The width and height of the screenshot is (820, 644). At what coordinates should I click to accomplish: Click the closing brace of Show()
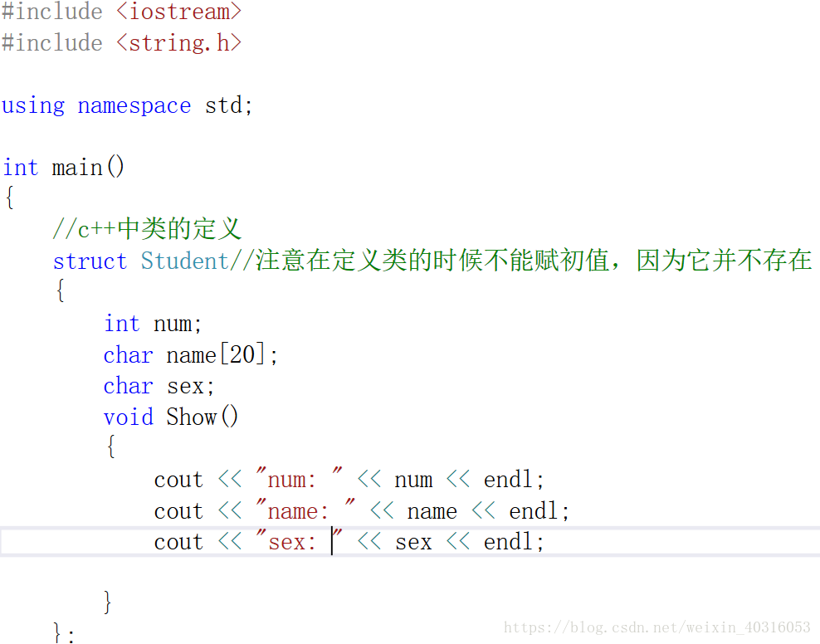[x=107, y=603]
